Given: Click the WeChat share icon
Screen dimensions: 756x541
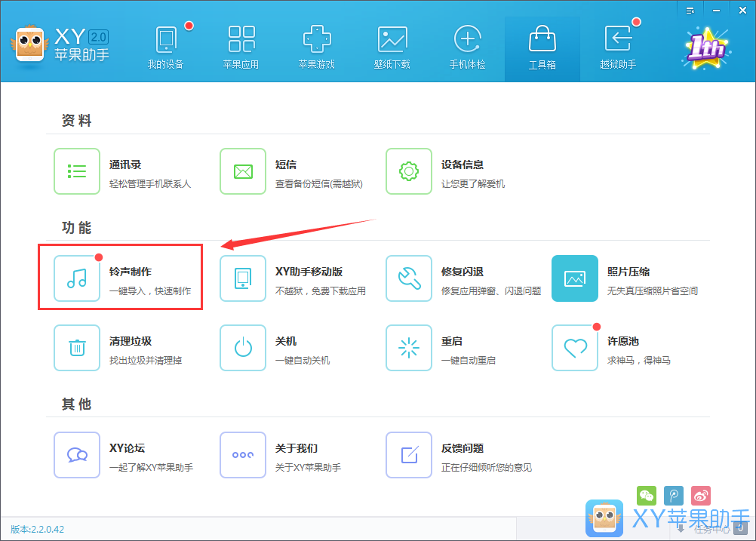Looking at the screenshot, I should (646, 495).
